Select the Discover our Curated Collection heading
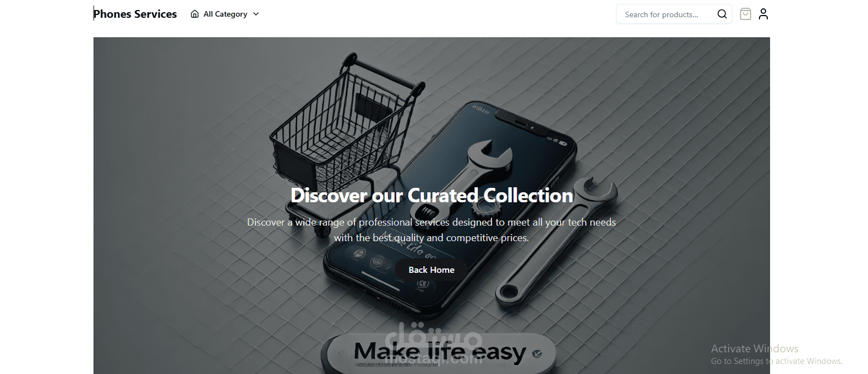The width and height of the screenshot is (868, 374). coord(432,196)
